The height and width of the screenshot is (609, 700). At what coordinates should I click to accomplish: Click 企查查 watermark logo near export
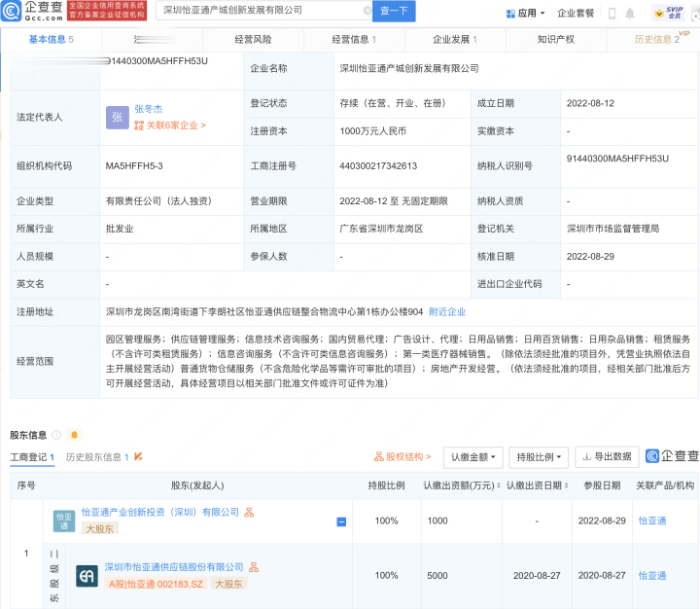pyautogui.click(x=673, y=456)
